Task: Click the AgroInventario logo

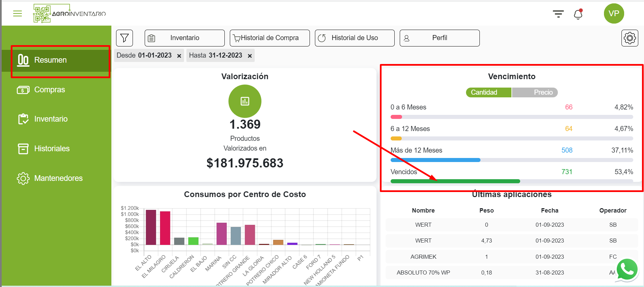Action: 69,13
